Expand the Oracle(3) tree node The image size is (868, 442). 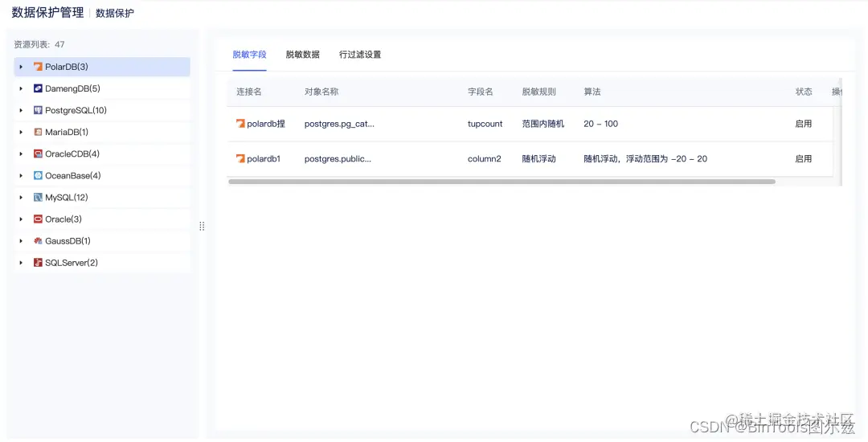point(21,219)
